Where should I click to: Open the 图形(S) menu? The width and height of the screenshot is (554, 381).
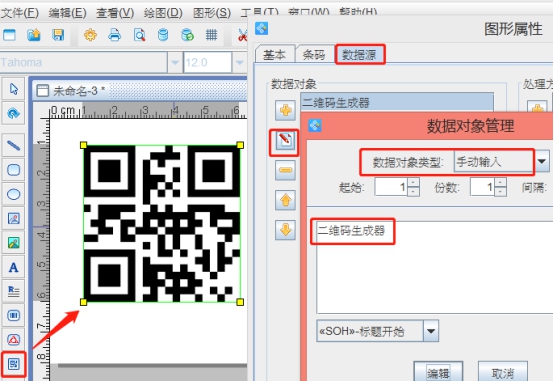click(x=212, y=13)
